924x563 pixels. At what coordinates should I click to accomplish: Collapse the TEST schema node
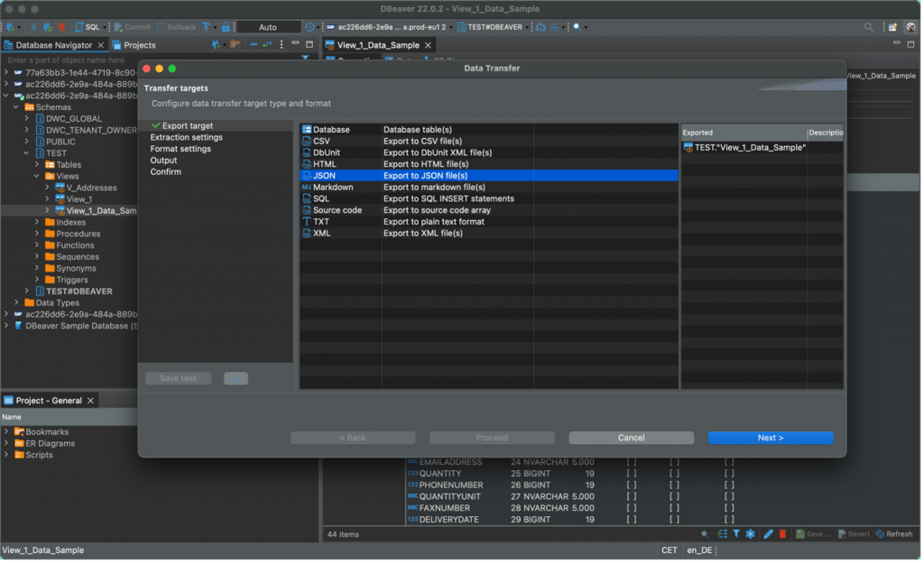click(26, 153)
